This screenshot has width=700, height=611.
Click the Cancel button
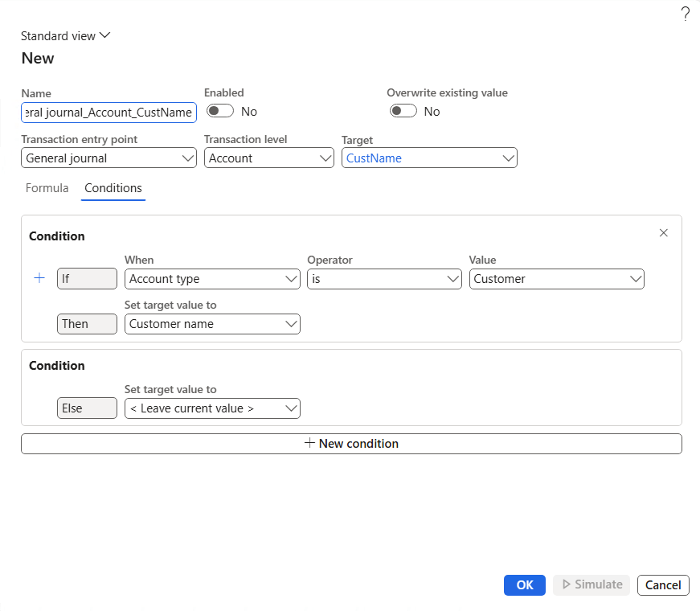(x=663, y=585)
